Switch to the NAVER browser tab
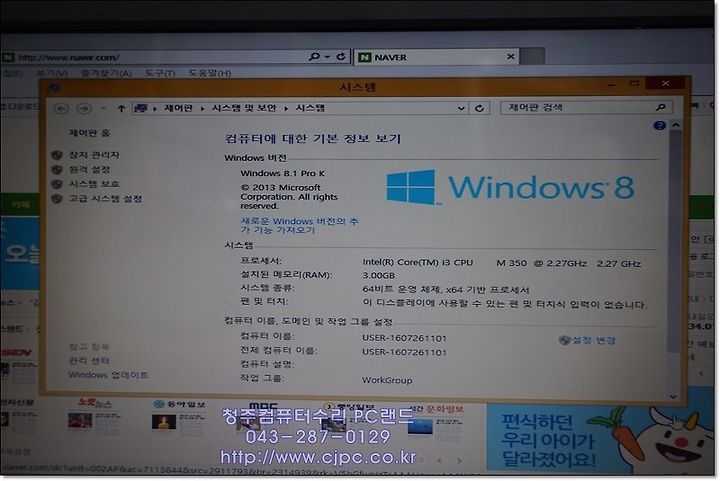 (x=436, y=57)
